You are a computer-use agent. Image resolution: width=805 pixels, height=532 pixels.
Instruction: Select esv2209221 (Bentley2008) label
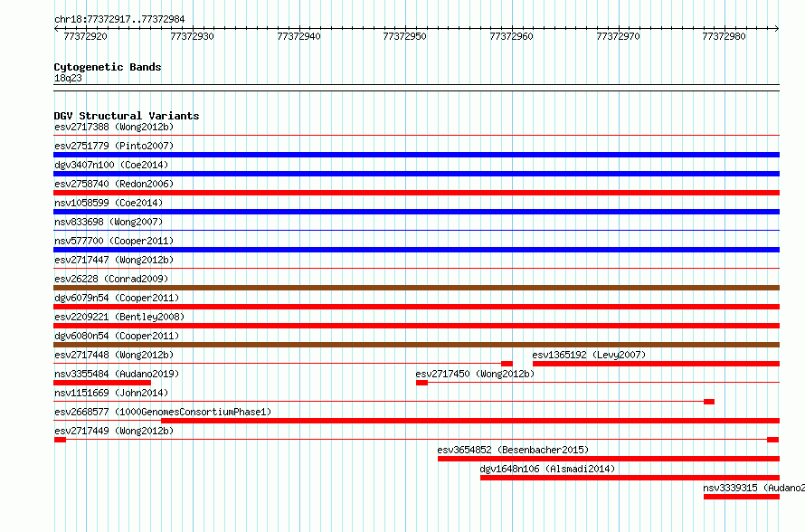(119, 317)
